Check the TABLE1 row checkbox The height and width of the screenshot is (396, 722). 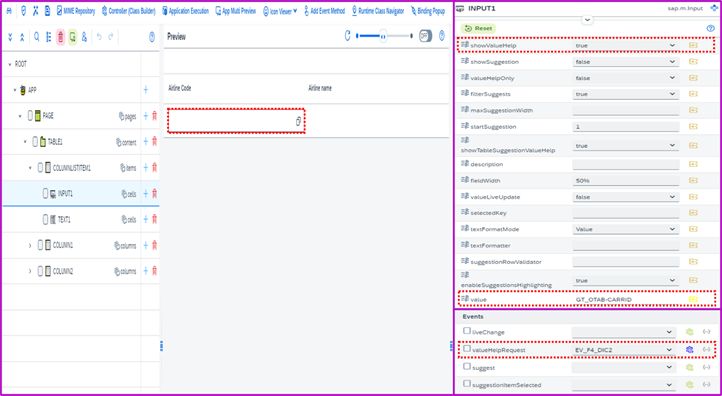tap(35, 142)
